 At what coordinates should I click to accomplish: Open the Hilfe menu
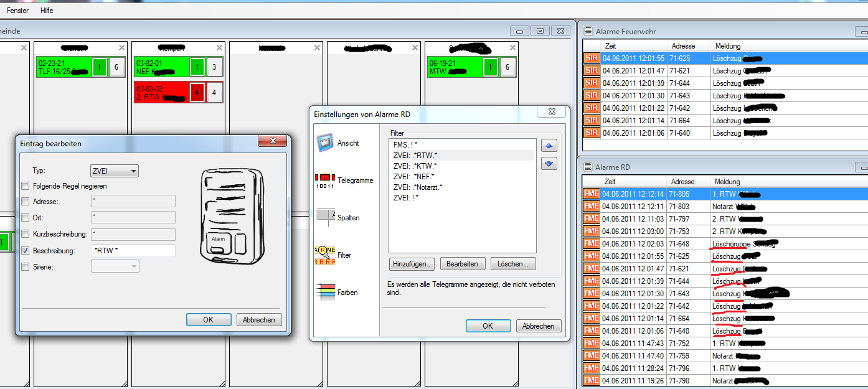tap(47, 11)
